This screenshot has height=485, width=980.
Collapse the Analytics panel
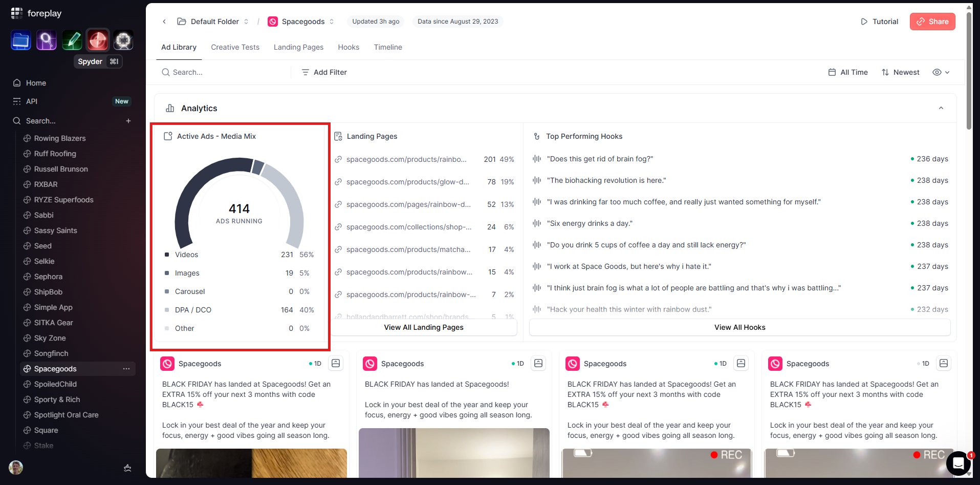coord(941,108)
